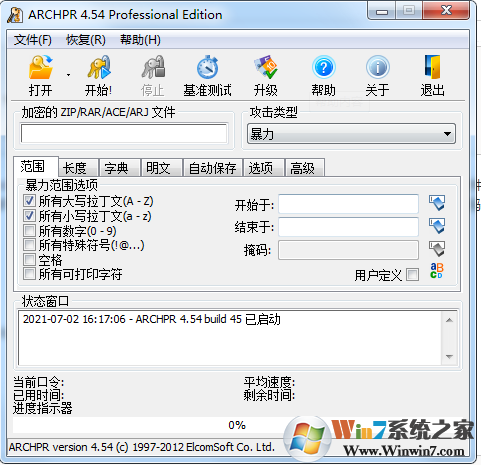Click the icon beside 开始于 field
Viewport: 481px width, 465px height.
[x=437, y=203]
